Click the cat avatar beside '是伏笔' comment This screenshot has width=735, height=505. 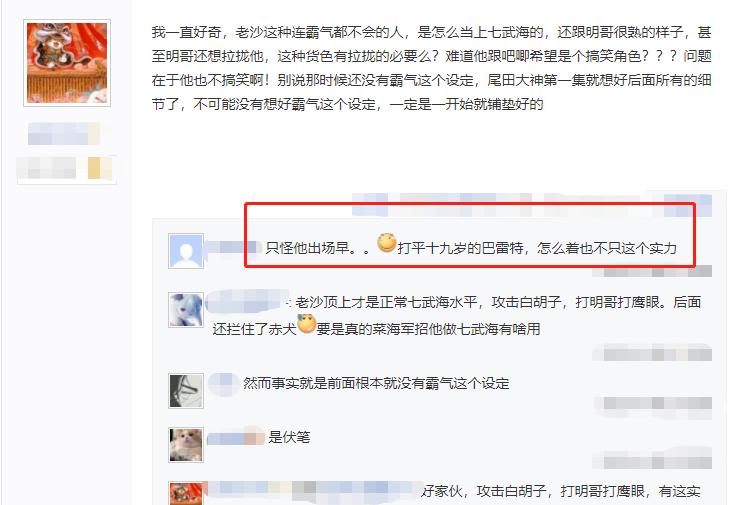186,445
